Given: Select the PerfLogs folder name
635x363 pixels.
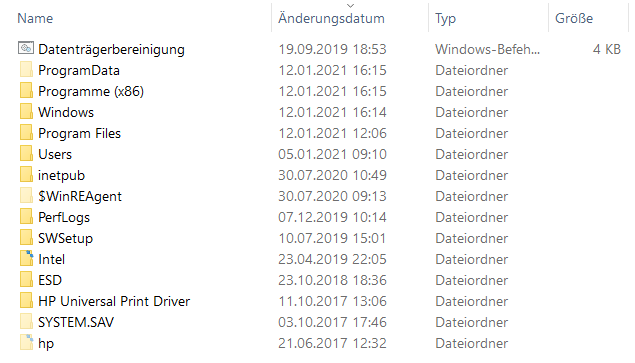Looking at the screenshot, I should [x=64, y=217].
